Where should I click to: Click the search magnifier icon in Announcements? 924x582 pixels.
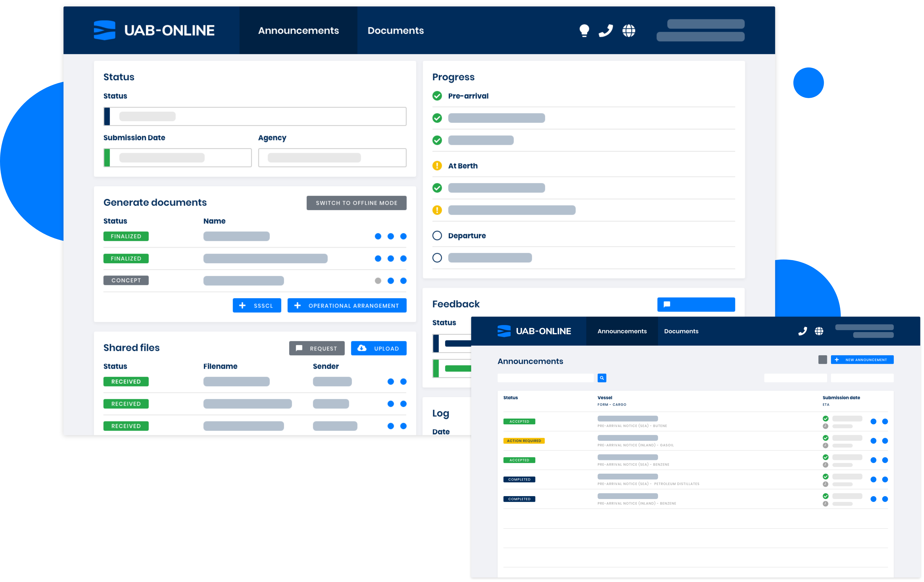coord(602,378)
